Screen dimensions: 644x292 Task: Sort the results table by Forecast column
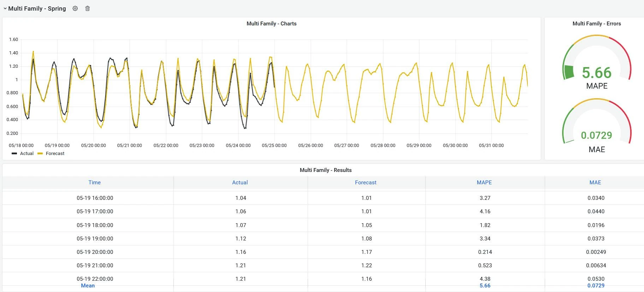click(366, 183)
